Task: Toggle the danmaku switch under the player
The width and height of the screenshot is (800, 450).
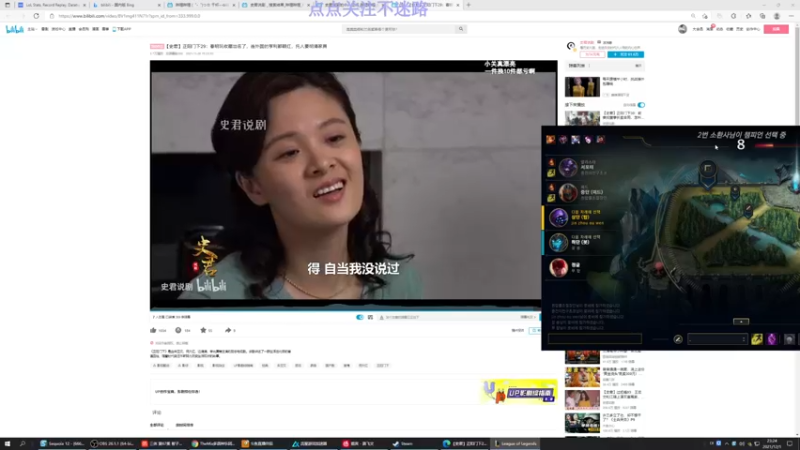Action: [x=360, y=317]
